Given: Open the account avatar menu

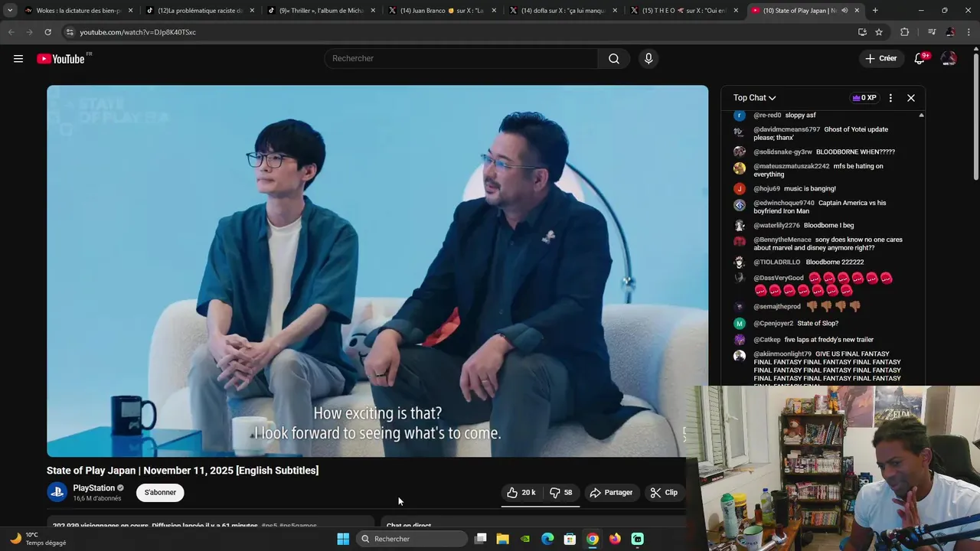Looking at the screenshot, I should point(949,59).
